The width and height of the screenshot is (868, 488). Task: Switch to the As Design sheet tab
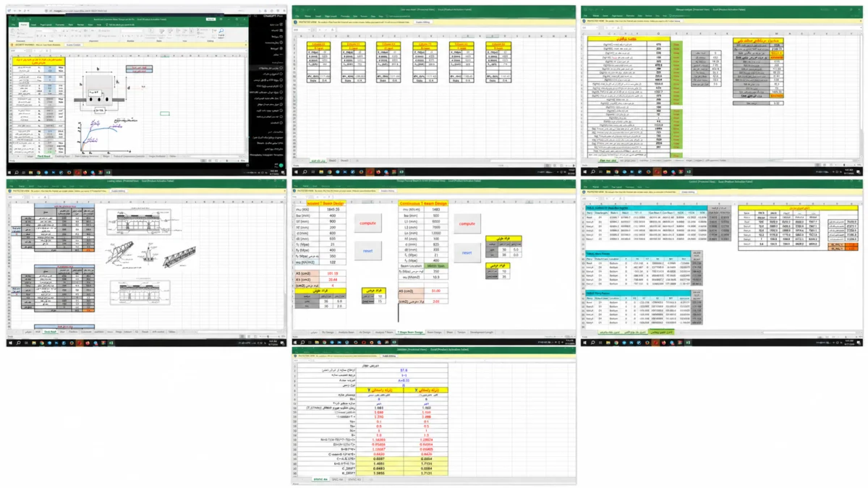click(364, 332)
